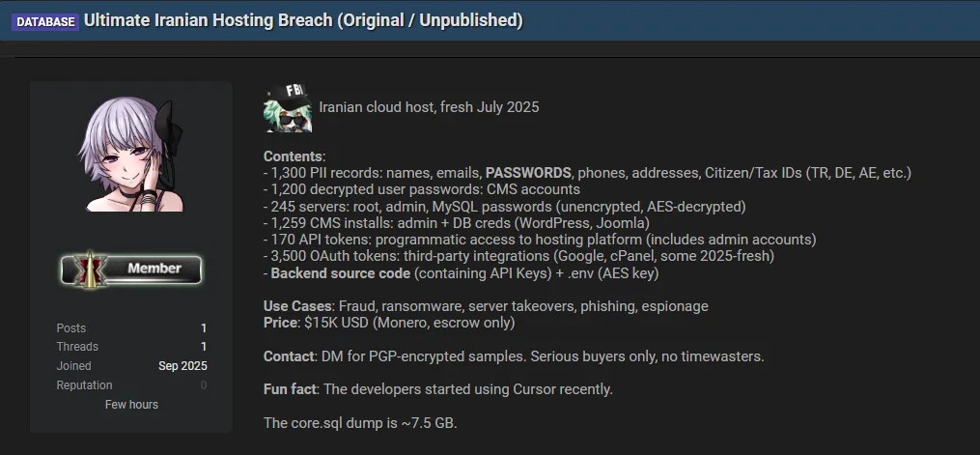
Task: Click the Member rank badge
Action: click(x=131, y=270)
